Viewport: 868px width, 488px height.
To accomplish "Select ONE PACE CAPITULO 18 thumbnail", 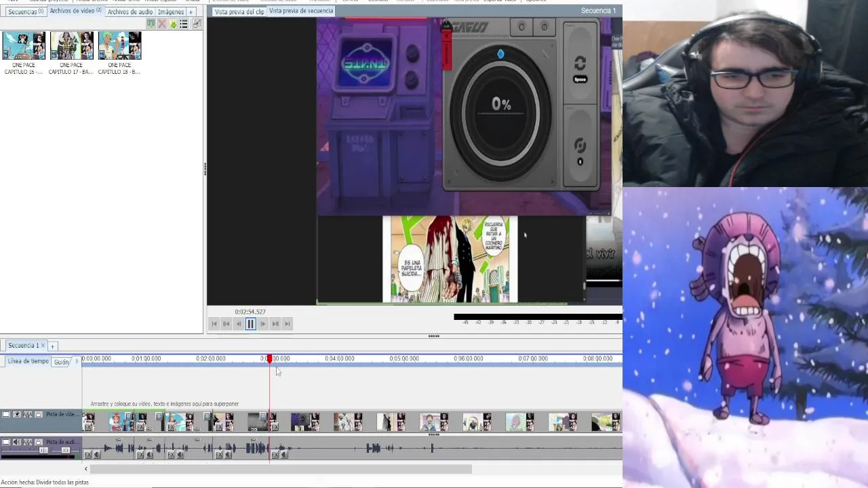I will tap(119, 46).
